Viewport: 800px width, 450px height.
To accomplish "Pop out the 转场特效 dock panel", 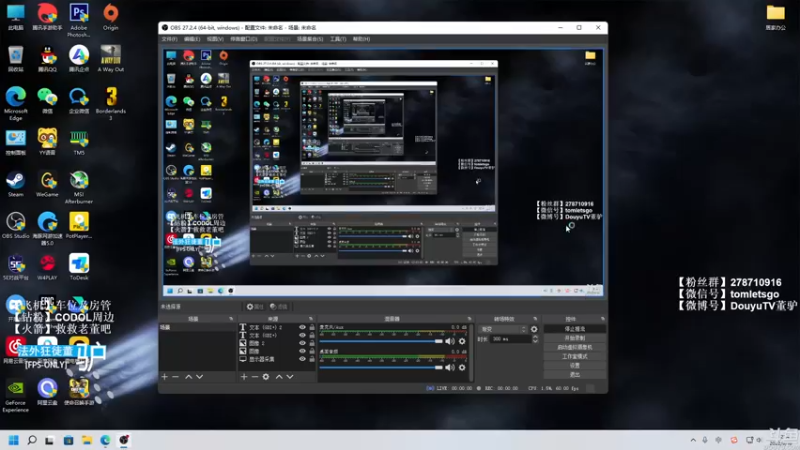I will click(535, 319).
